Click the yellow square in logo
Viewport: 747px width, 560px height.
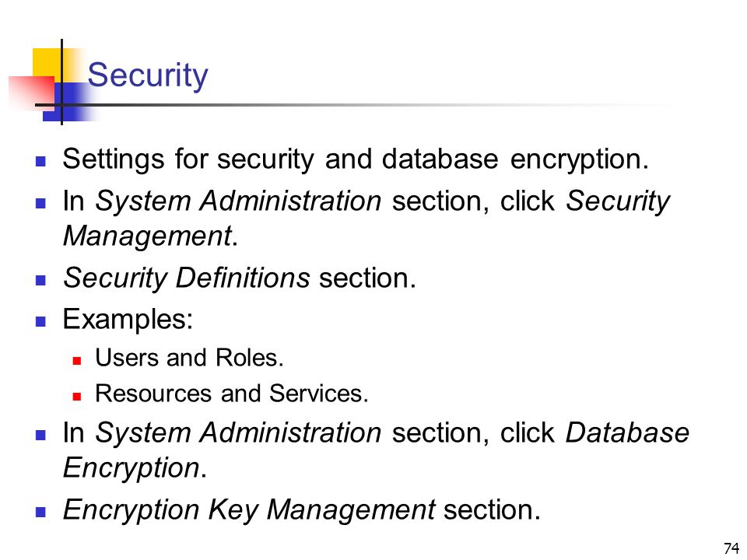click(x=47, y=62)
